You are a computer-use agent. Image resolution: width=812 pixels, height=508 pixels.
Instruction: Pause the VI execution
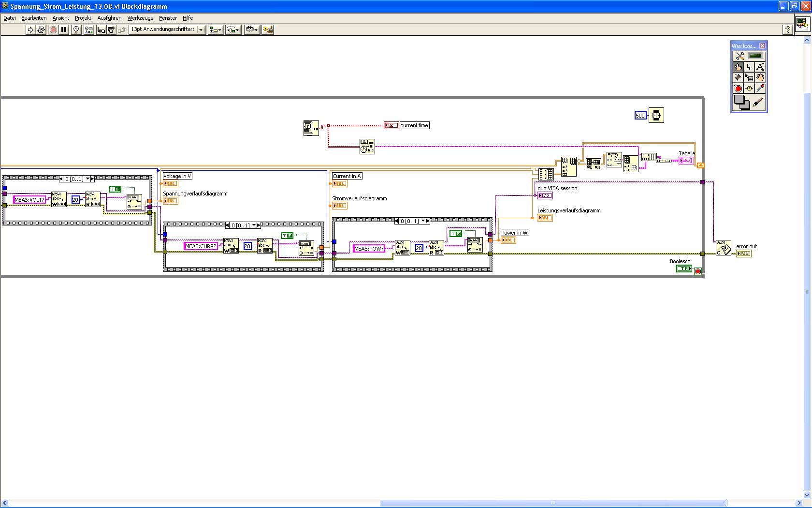tap(64, 30)
